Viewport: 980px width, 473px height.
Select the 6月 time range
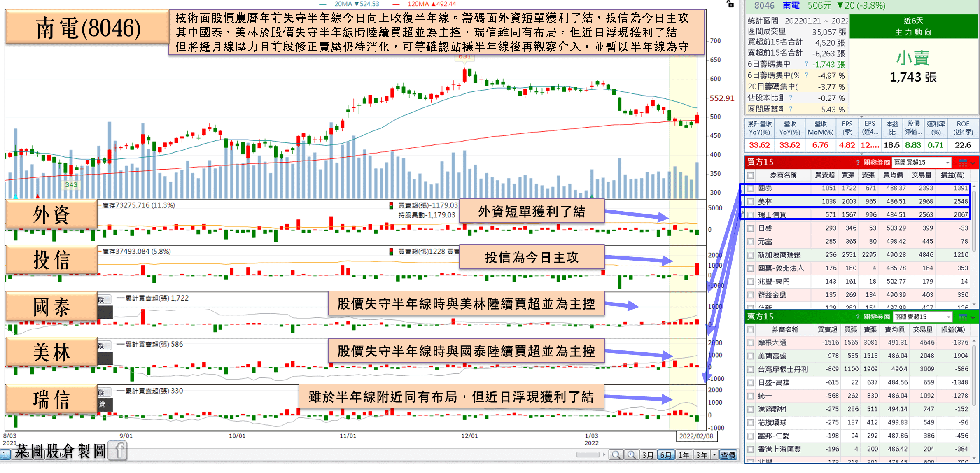(x=666, y=455)
